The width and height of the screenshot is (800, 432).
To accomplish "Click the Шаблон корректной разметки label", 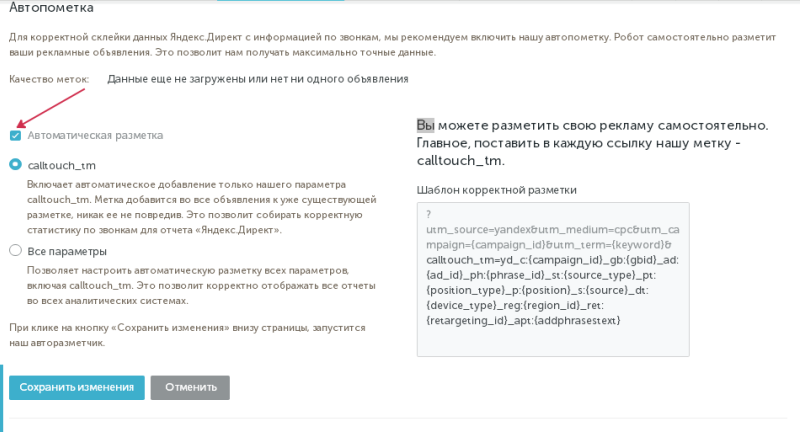I will (496, 190).
